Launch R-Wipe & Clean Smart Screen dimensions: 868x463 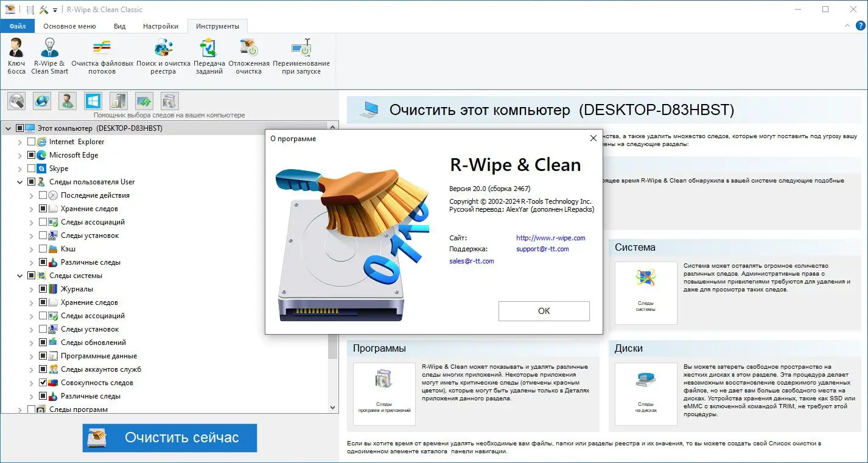50,55
